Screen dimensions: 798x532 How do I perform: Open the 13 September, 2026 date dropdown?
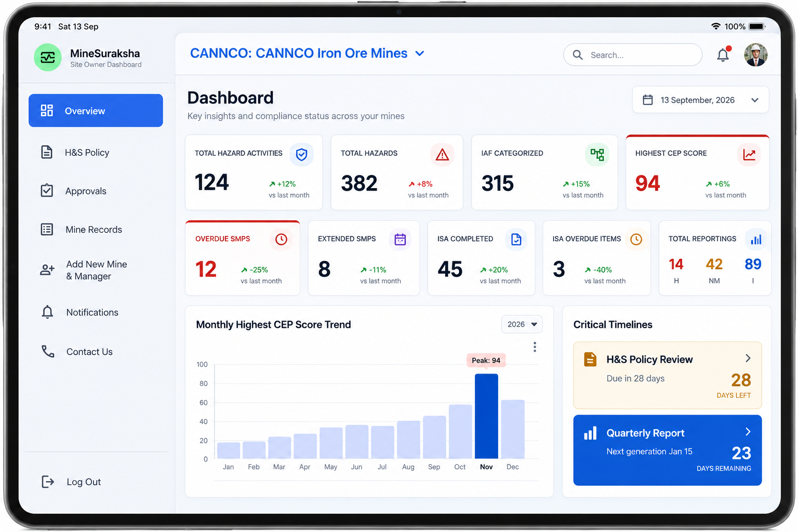700,100
